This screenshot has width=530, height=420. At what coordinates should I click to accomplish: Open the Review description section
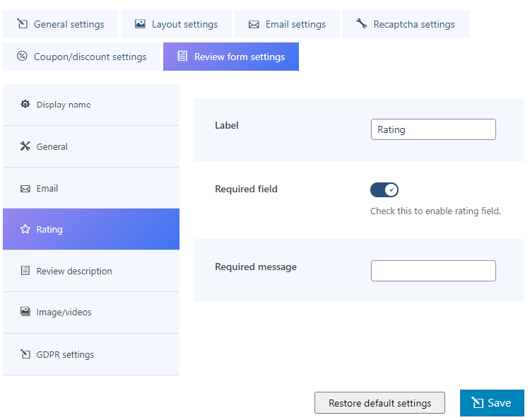click(91, 271)
